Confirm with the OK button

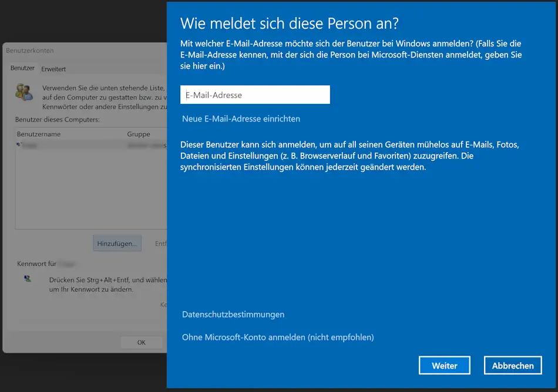coord(141,342)
